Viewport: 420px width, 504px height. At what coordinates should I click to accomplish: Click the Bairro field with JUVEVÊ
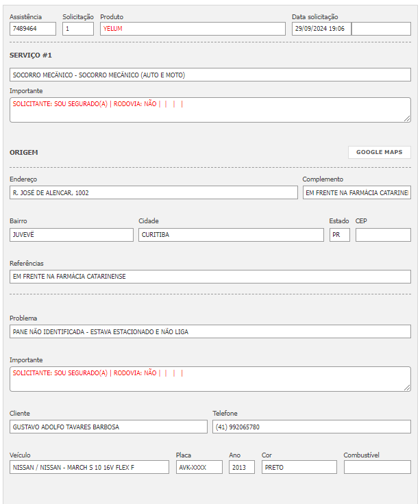point(71,235)
